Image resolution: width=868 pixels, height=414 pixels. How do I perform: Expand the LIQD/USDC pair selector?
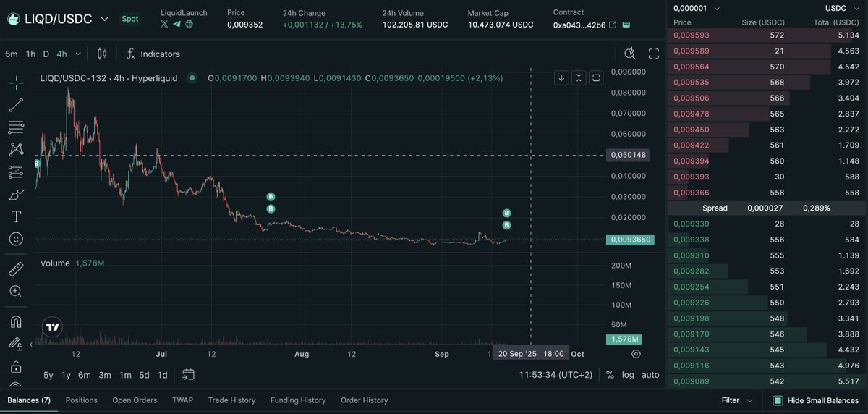[105, 19]
